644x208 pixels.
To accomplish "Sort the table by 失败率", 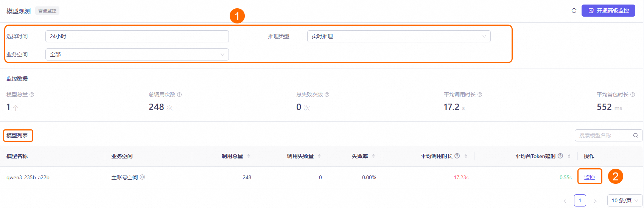I will 373,156.
